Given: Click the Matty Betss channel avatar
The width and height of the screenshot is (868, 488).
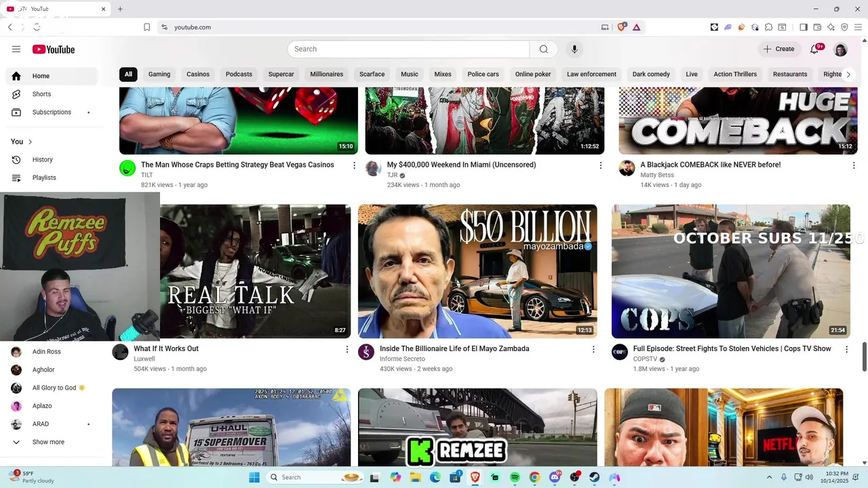Looking at the screenshot, I should pos(627,168).
